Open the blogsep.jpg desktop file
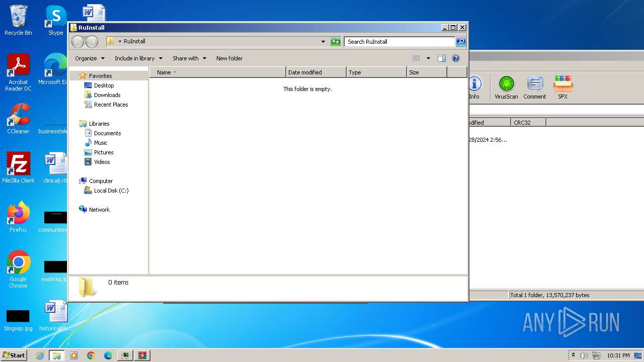Viewport: 644px width, 362px height. point(18,320)
